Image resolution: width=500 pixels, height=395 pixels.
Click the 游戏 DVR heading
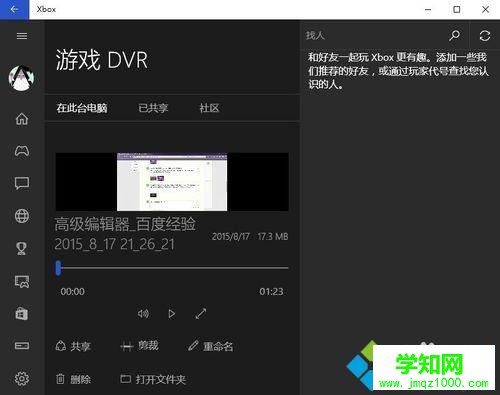pos(102,60)
